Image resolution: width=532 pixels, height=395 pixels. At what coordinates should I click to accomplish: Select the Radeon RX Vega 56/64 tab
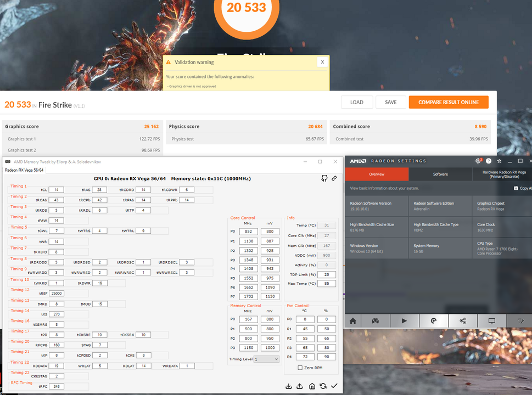[x=24, y=170]
